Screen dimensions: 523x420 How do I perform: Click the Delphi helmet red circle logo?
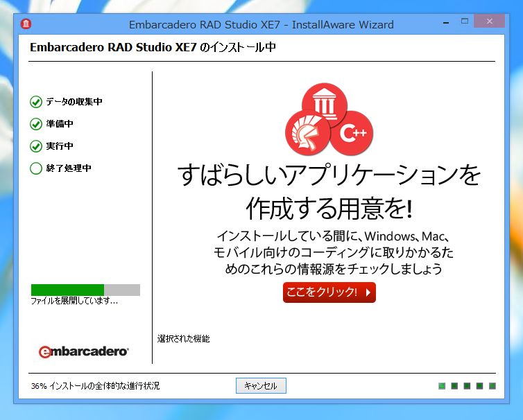(307, 133)
